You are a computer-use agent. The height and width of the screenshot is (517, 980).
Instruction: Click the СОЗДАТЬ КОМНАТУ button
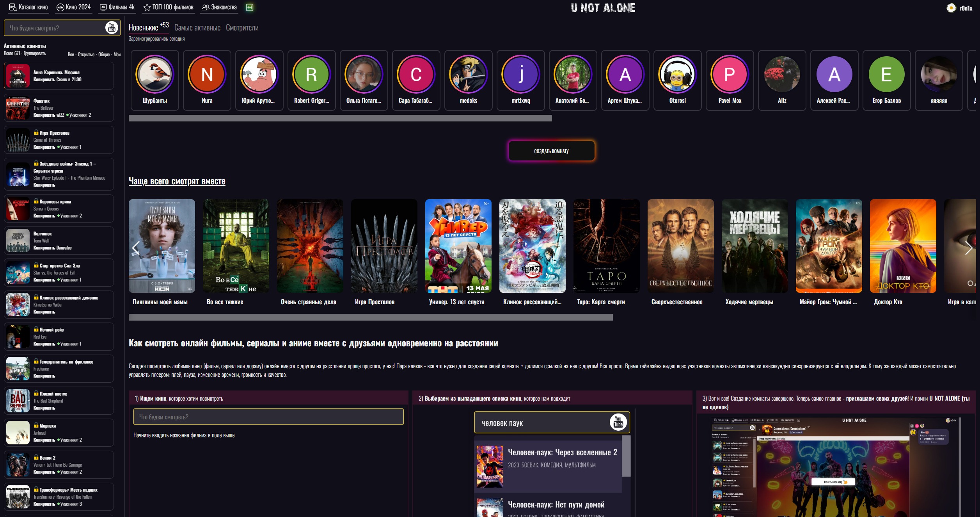coord(551,151)
